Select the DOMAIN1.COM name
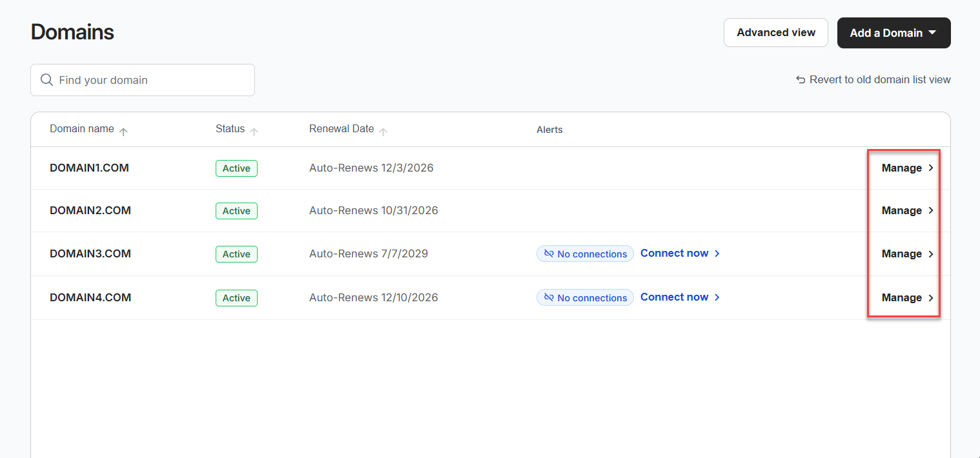This screenshot has width=980, height=458. coord(89,168)
